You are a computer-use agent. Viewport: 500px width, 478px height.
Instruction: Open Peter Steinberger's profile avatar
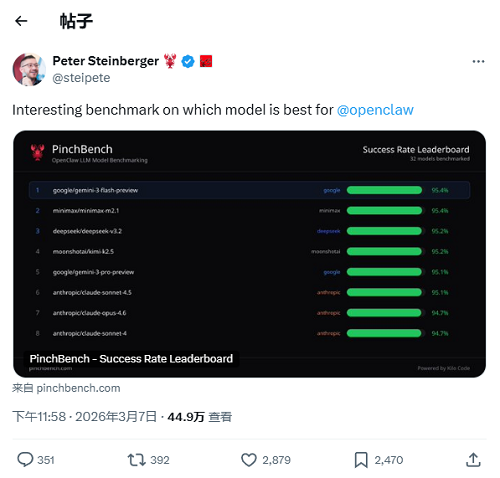(x=29, y=69)
